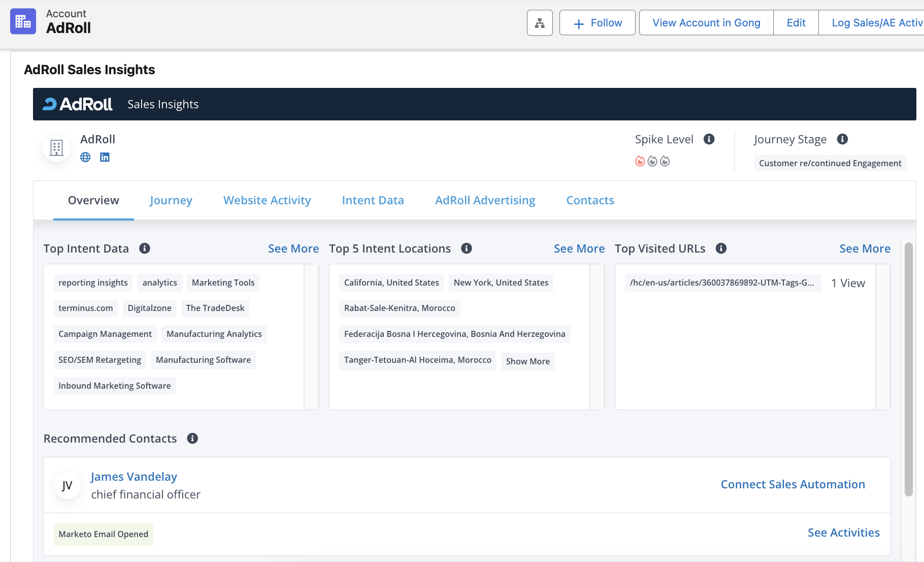This screenshot has height=562, width=924.
Task: Open James Vandelay contact link
Action: pyautogui.click(x=134, y=477)
